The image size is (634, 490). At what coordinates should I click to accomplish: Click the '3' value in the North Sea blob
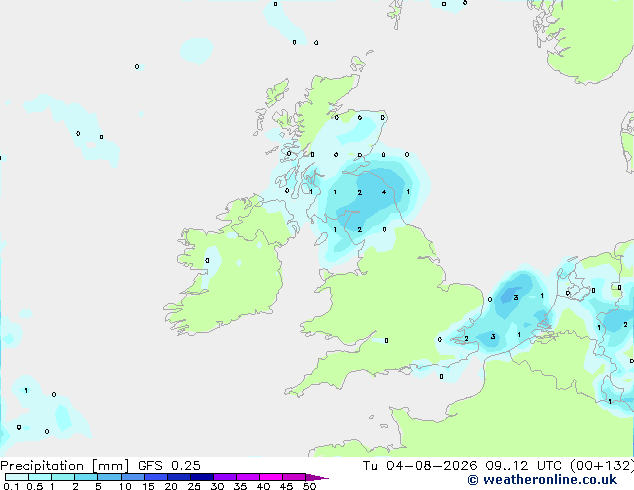point(516,298)
